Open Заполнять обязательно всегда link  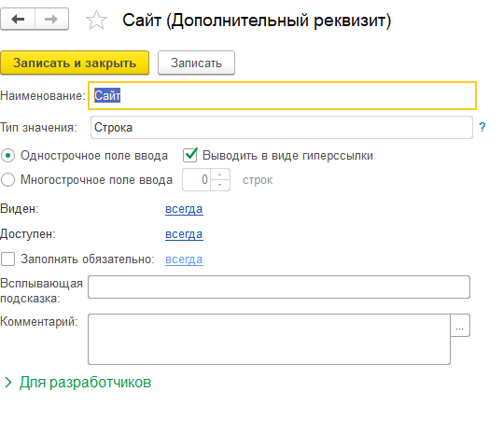pos(184,259)
